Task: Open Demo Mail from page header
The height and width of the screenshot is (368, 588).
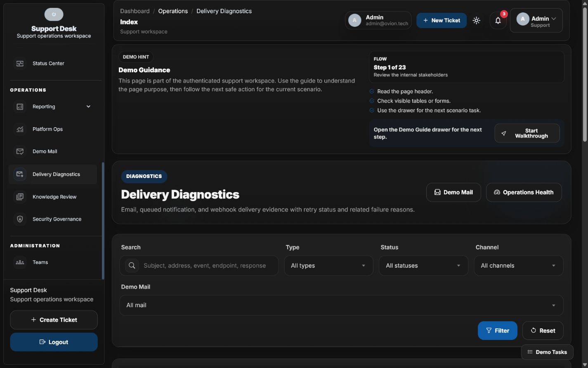Action: pos(453,192)
